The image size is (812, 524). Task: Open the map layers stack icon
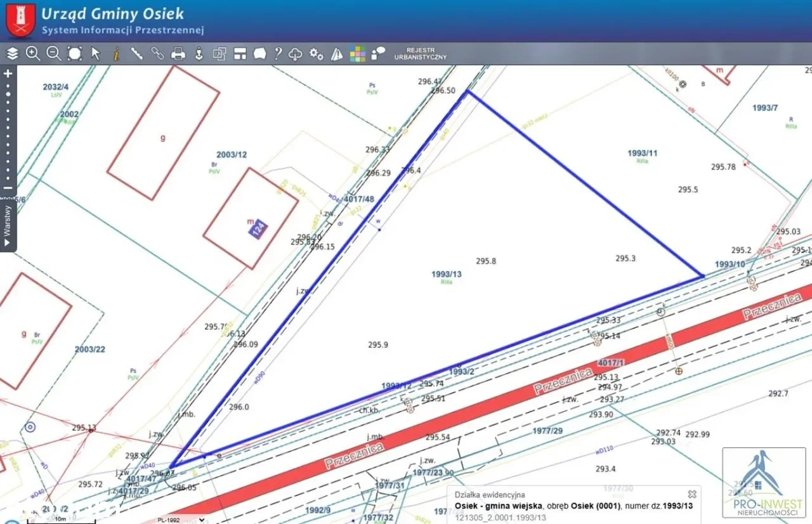pos(13,54)
